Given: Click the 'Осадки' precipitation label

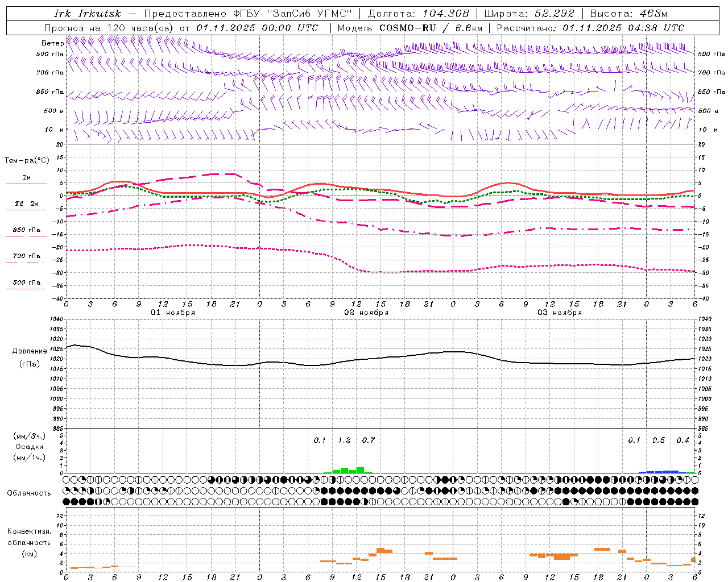Looking at the screenshot, I should pyautogui.click(x=30, y=446).
